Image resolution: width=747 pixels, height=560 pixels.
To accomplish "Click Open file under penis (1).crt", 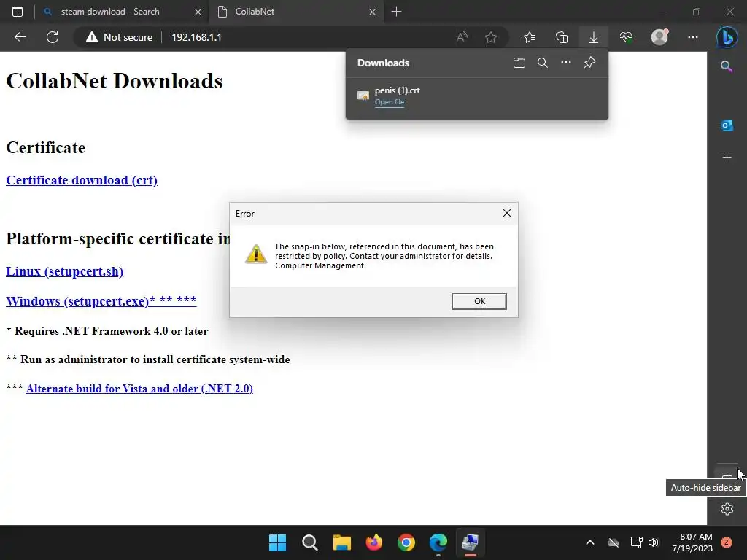I will (390, 102).
